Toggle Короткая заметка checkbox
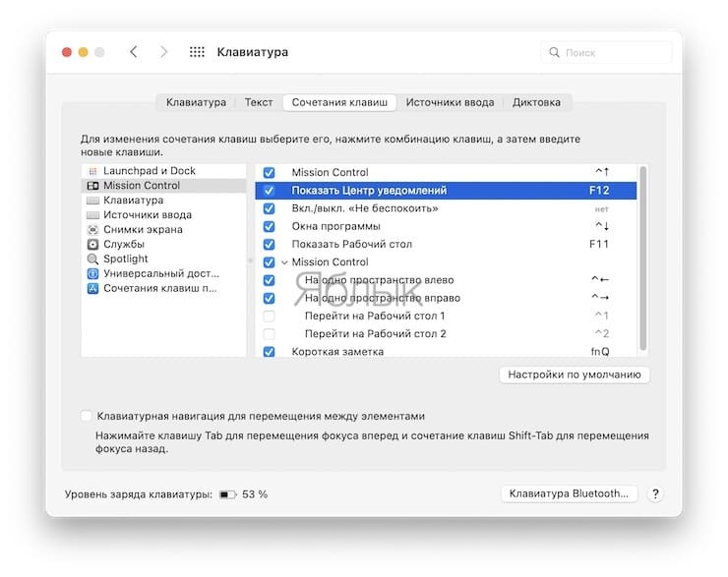This screenshot has height=577, width=728. pos(269,352)
